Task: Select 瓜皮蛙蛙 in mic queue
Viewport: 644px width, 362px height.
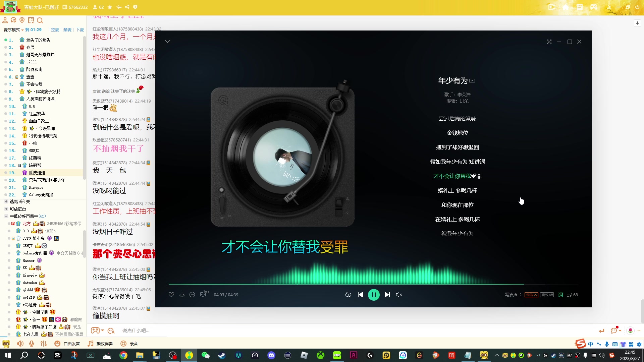Action: 37,173
